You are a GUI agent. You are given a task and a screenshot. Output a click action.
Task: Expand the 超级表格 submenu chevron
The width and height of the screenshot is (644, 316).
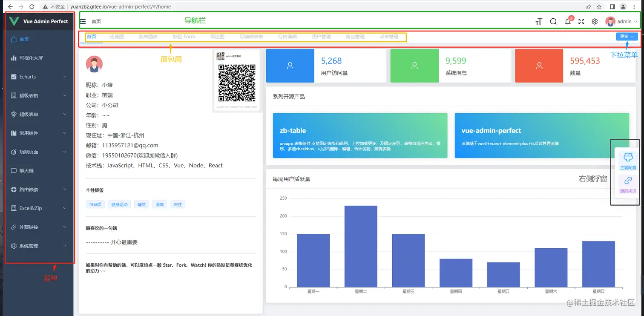tap(65, 95)
